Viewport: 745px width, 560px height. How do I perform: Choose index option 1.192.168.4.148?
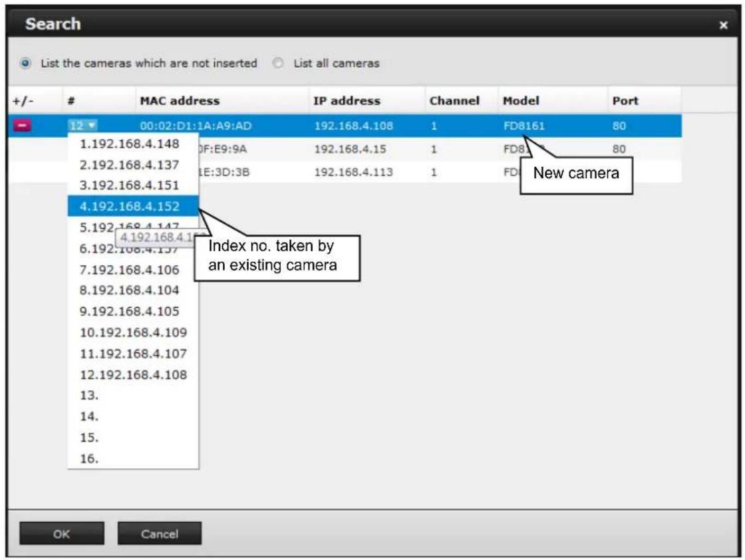tap(133, 144)
